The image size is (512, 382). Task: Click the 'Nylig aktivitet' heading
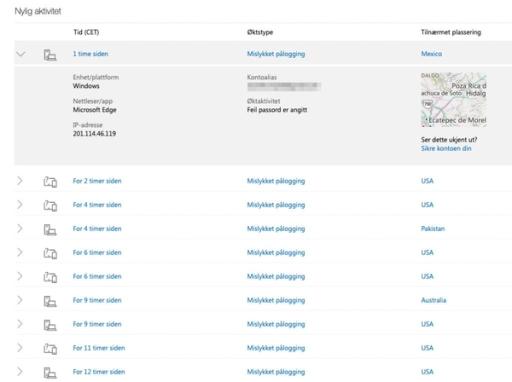coord(38,11)
